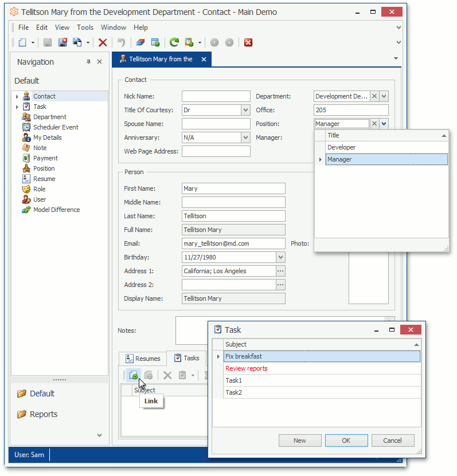The width and height of the screenshot is (457, 476).
Task: Open the Edit menu
Action: pos(42,27)
